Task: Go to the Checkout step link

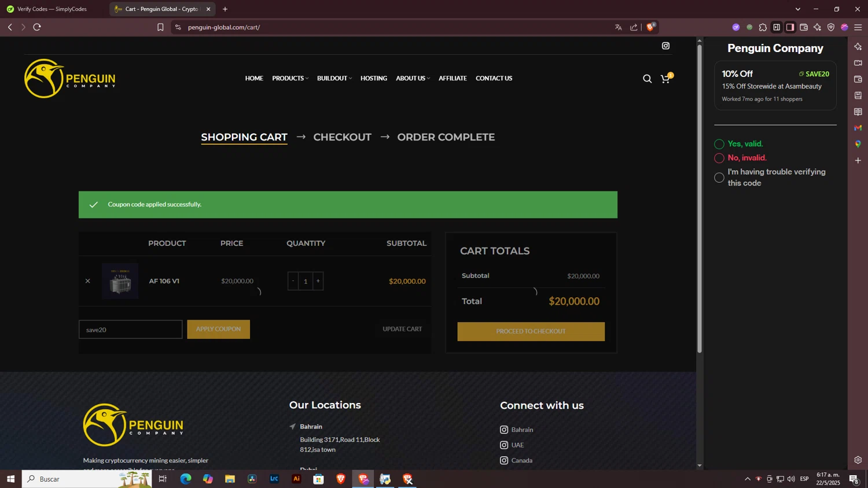Action: point(342,137)
